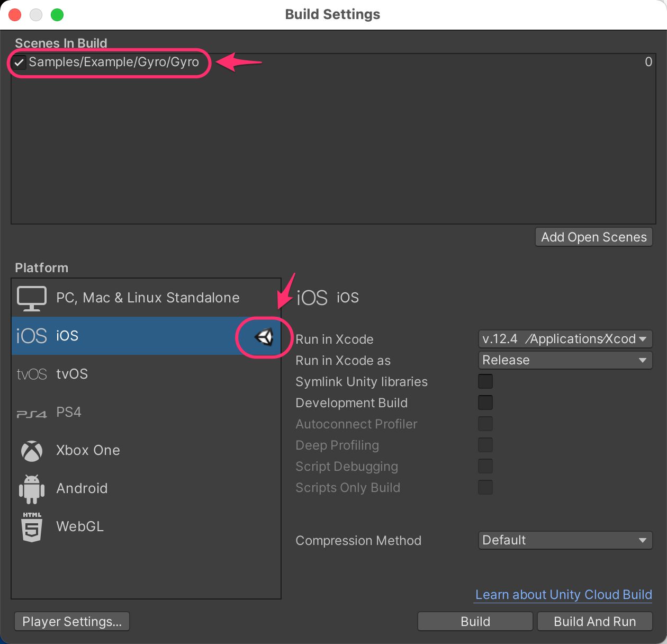Click the iOS platform icon
Image resolution: width=667 pixels, height=644 pixels.
coord(32,336)
